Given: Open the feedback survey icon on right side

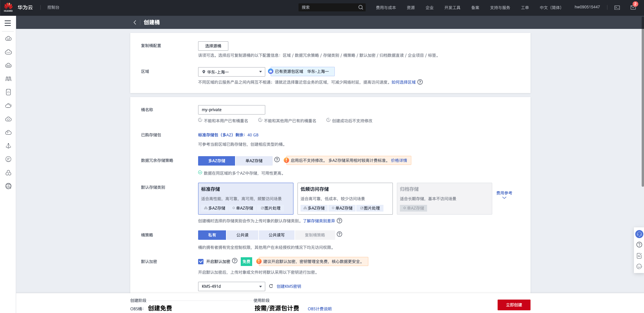Looking at the screenshot, I should [639, 256].
